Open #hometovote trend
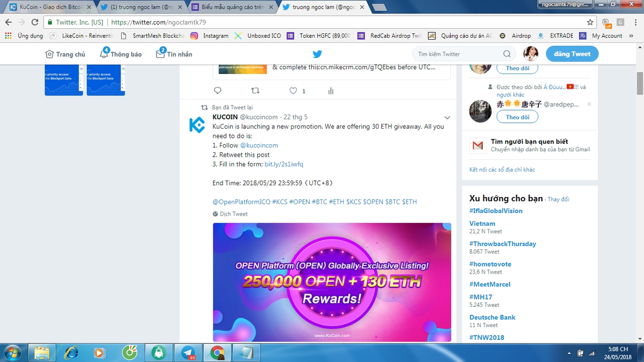 [490, 264]
